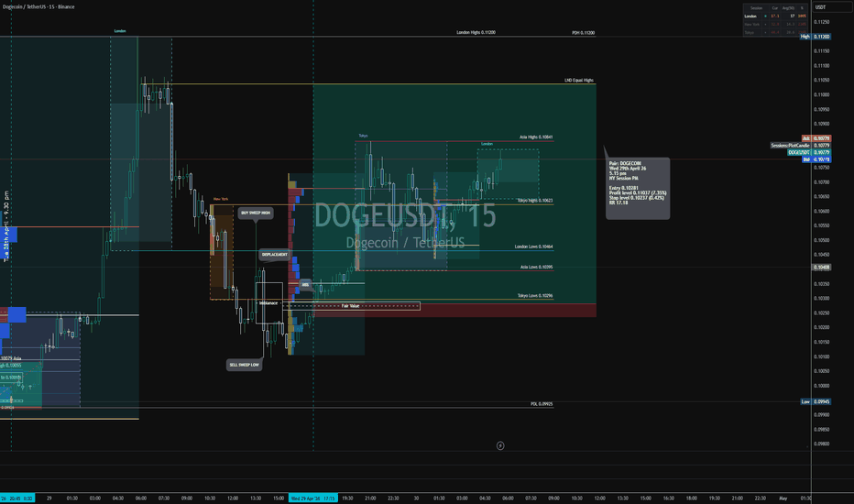Click the Sessions:PlotCandle indicator price label
The height and width of the screenshot is (504, 854).
801,146
